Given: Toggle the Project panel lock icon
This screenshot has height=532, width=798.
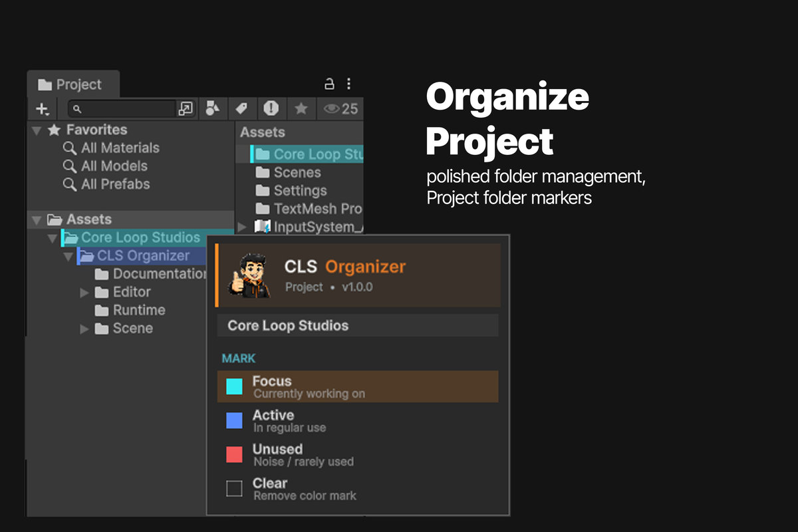Looking at the screenshot, I should [329, 84].
